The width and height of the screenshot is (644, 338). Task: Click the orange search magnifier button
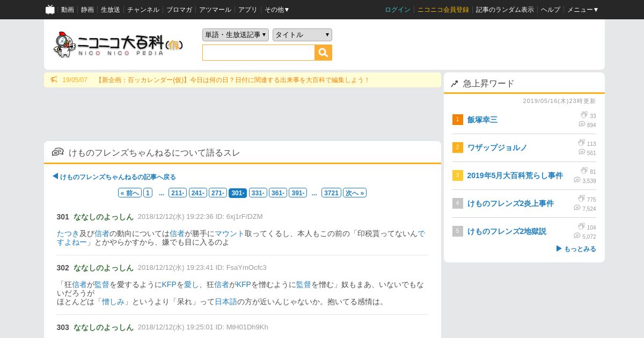tap(324, 53)
